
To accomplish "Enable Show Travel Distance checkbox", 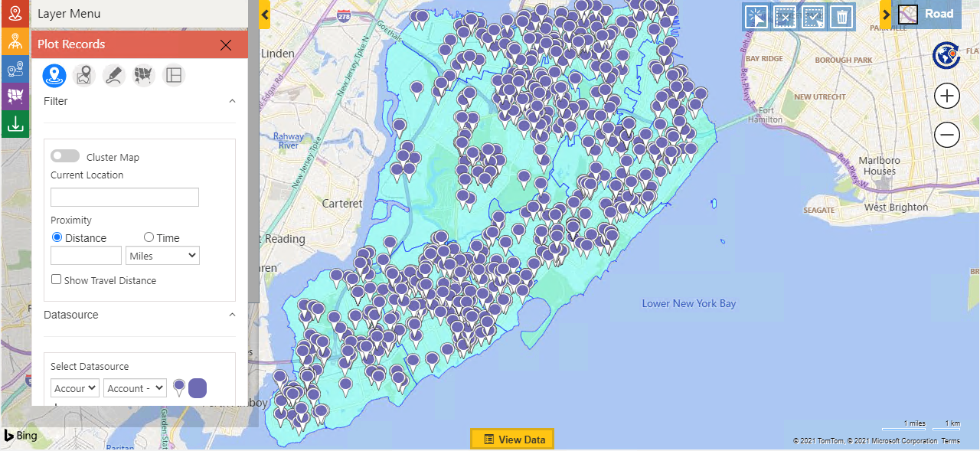I will click(x=56, y=279).
